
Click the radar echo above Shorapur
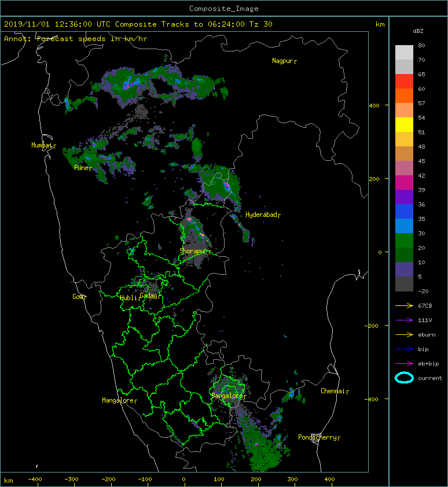pyautogui.click(x=195, y=228)
